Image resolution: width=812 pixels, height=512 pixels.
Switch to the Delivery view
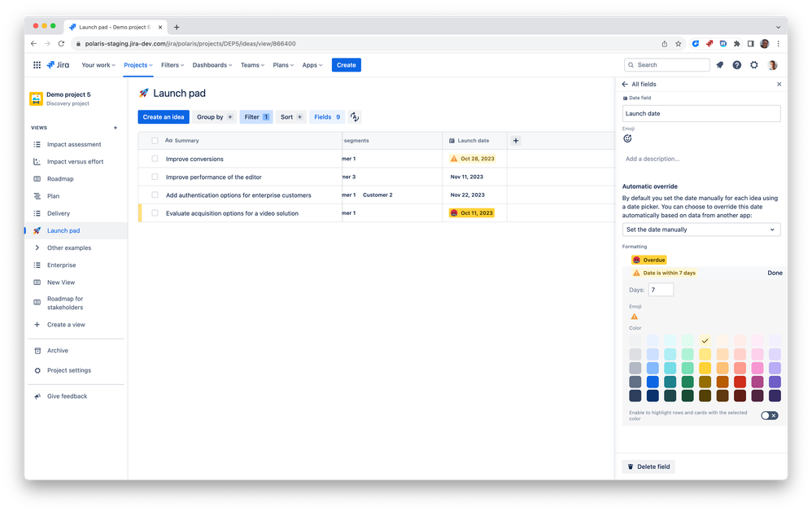59,213
